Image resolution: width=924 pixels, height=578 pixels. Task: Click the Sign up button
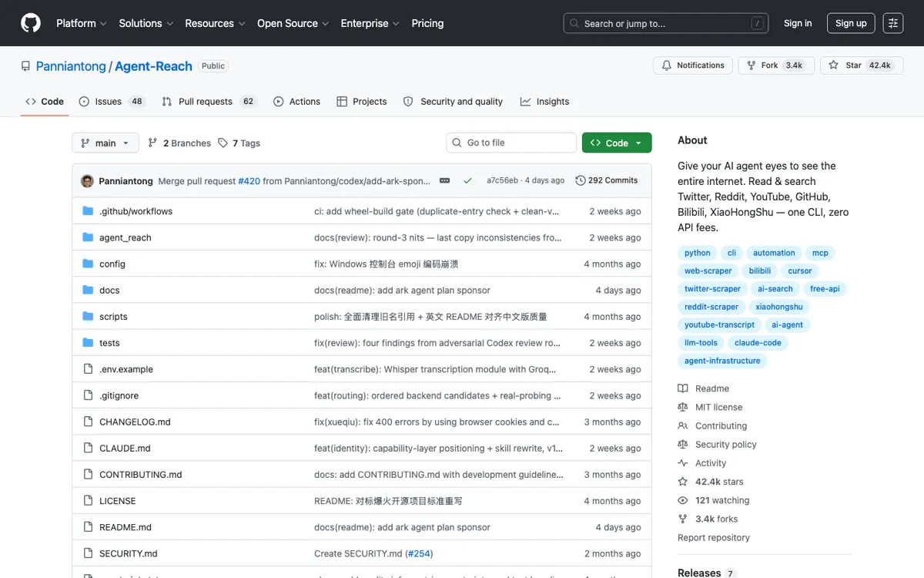[x=851, y=23]
